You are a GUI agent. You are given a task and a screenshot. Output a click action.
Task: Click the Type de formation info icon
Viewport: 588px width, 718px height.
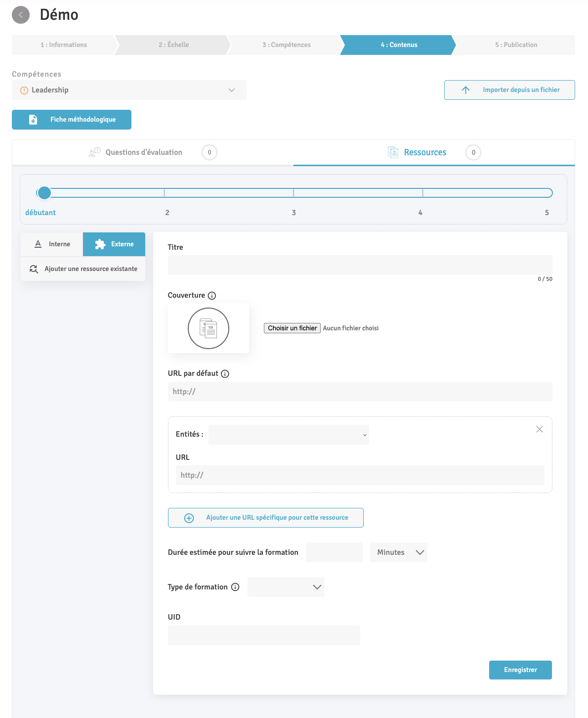tap(235, 587)
